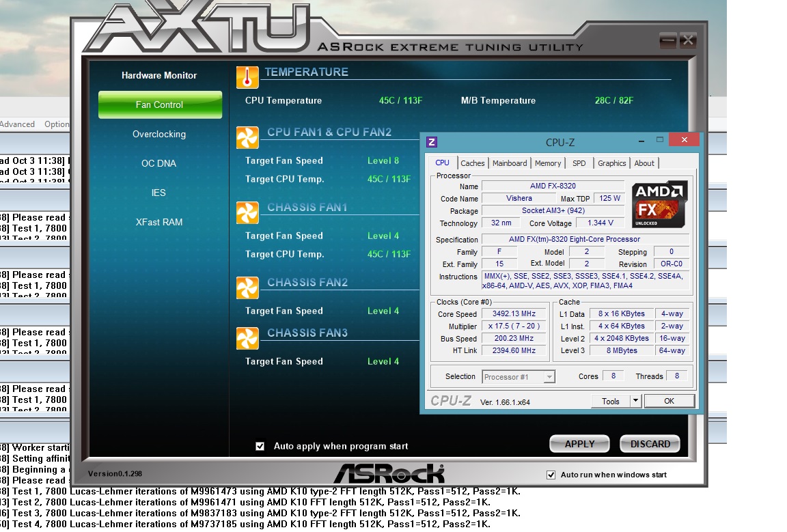Click Chassis Fan1 Target Fan Speed Level 4
The height and width of the screenshot is (532, 787).
click(x=383, y=236)
